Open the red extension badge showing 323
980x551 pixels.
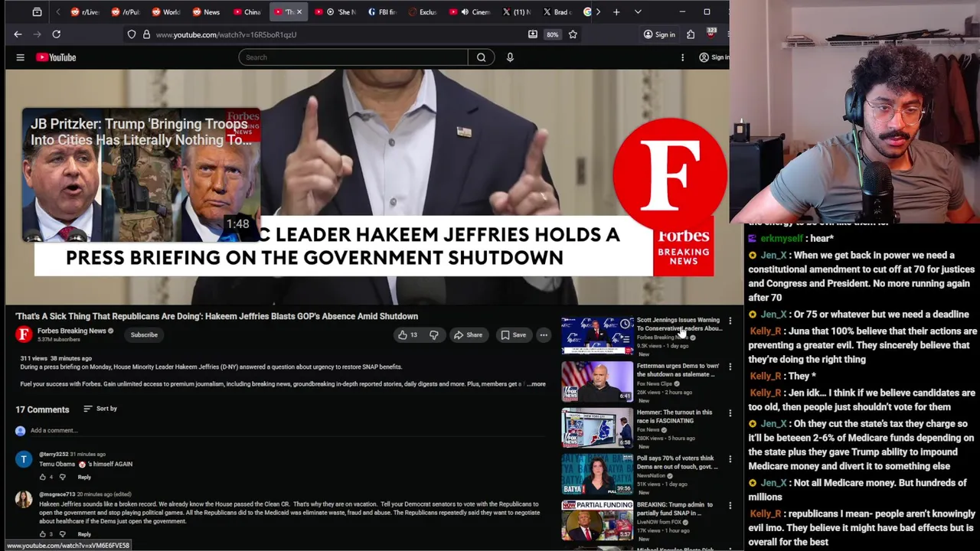tap(711, 34)
